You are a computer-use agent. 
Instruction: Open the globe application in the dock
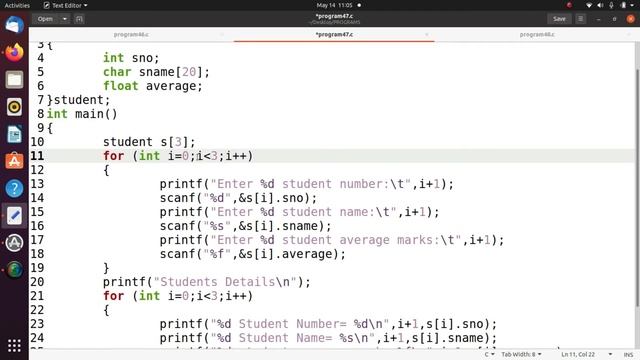coord(14,270)
